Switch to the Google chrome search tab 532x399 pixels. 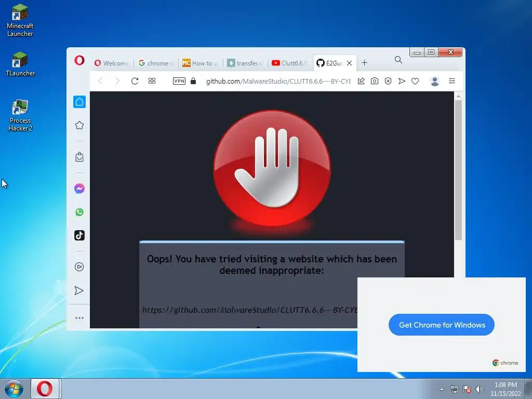156,63
